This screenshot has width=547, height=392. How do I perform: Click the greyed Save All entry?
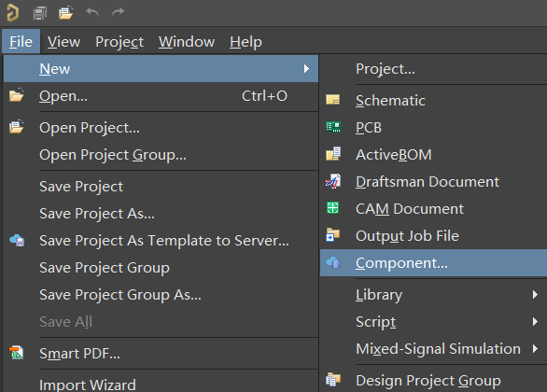coord(161,322)
